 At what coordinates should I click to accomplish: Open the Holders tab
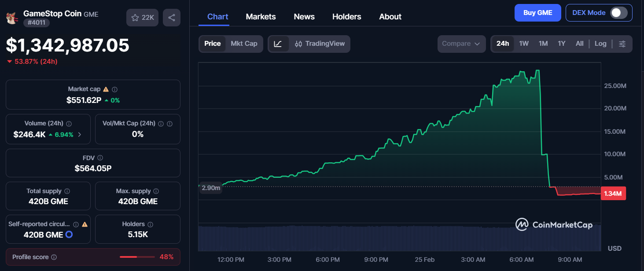pos(347,17)
